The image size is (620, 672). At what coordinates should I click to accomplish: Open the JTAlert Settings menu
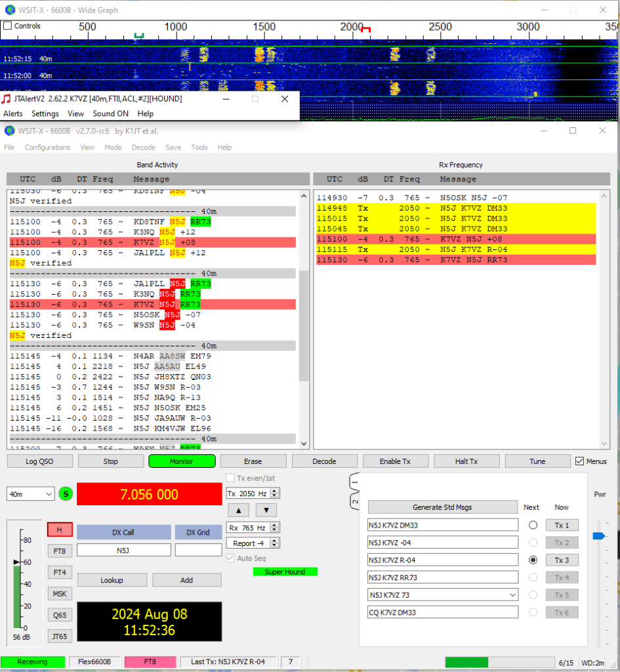coord(45,114)
